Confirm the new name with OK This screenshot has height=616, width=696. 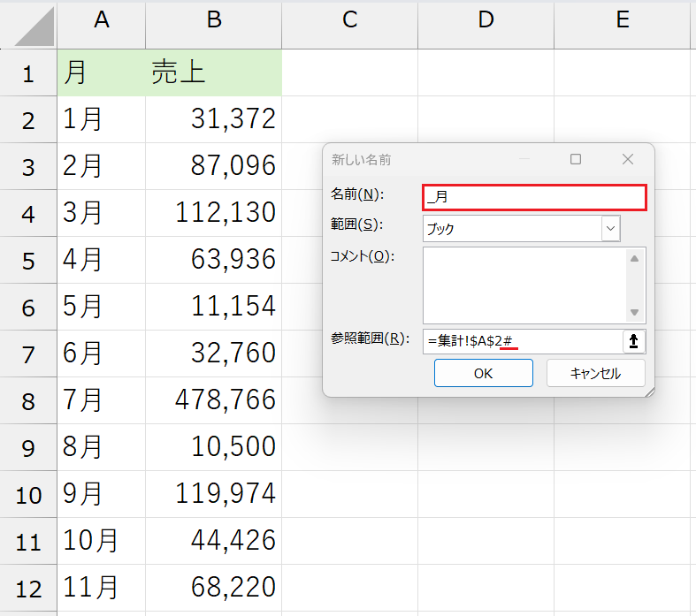point(484,374)
